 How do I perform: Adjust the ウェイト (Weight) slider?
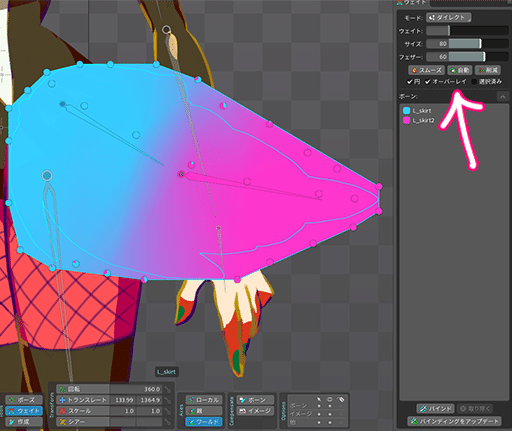[x=467, y=31]
